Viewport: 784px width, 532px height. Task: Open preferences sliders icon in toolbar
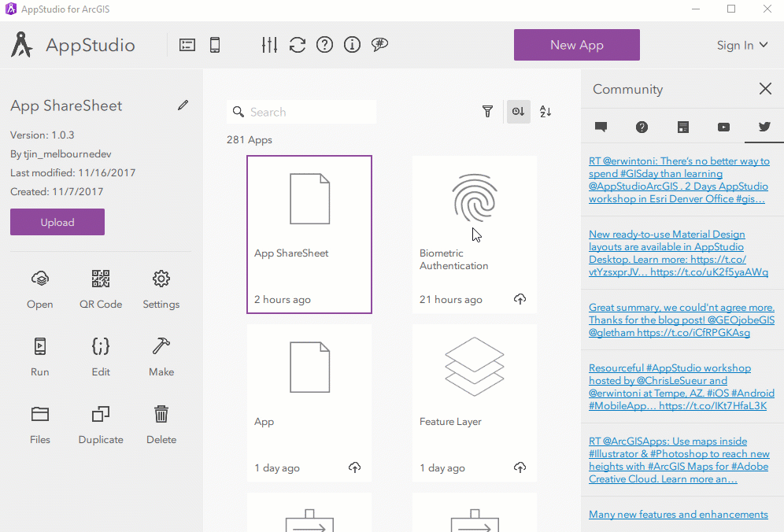269,45
